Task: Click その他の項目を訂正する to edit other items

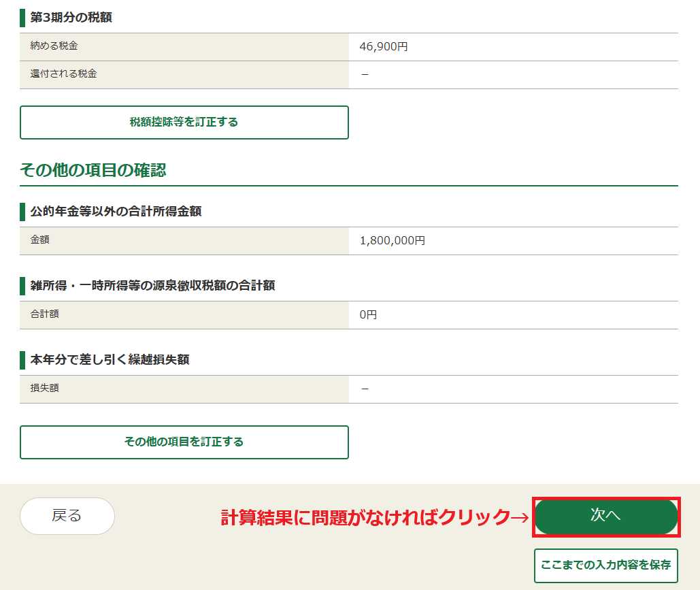Action: click(184, 442)
